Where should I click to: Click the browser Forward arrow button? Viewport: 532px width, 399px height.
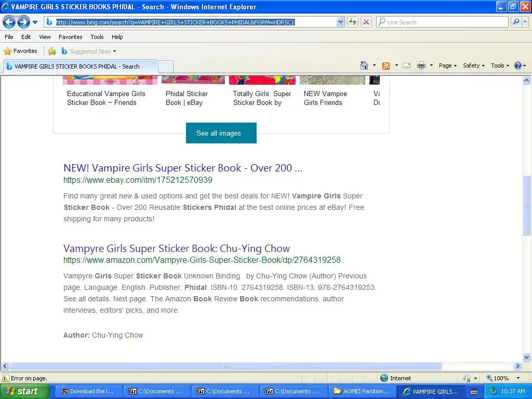[23, 22]
